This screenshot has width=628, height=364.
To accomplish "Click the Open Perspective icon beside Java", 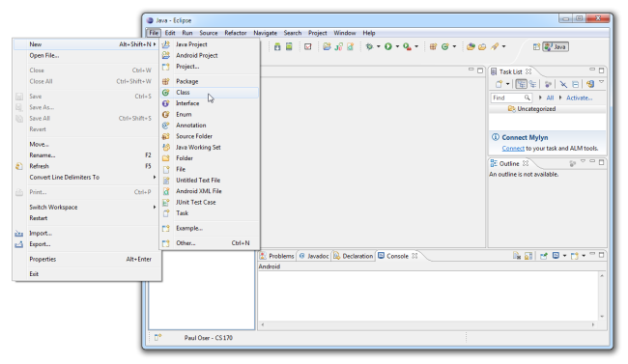I will point(536,47).
